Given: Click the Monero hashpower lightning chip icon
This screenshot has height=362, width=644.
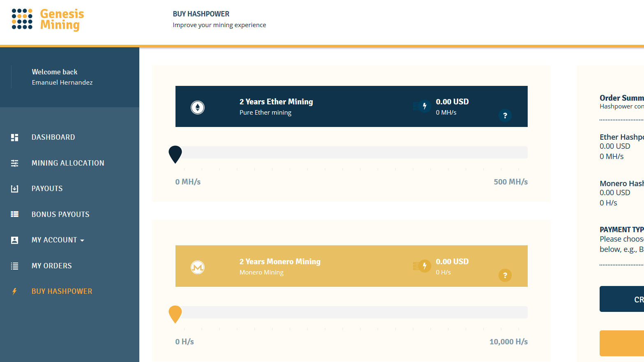Looking at the screenshot, I should [422, 266].
